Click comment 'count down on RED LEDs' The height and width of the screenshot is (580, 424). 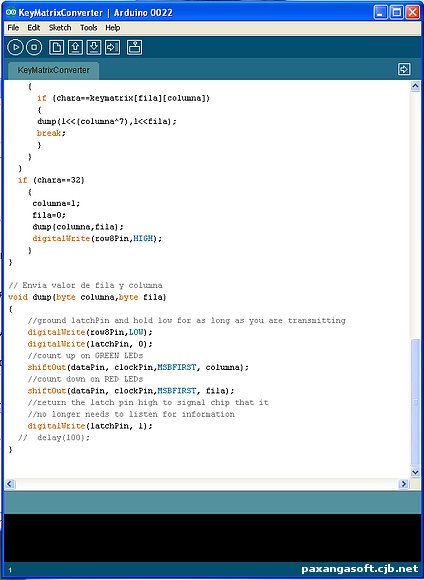pyautogui.click(x=85, y=379)
